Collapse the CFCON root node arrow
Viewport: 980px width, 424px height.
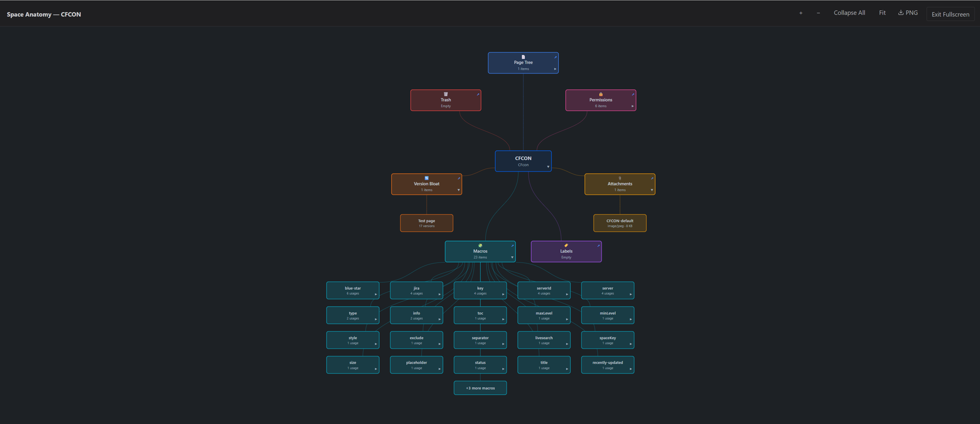coord(548,167)
